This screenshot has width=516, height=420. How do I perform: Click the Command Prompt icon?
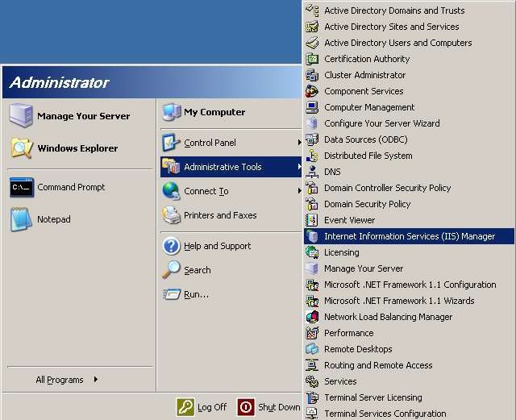tap(22, 187)
